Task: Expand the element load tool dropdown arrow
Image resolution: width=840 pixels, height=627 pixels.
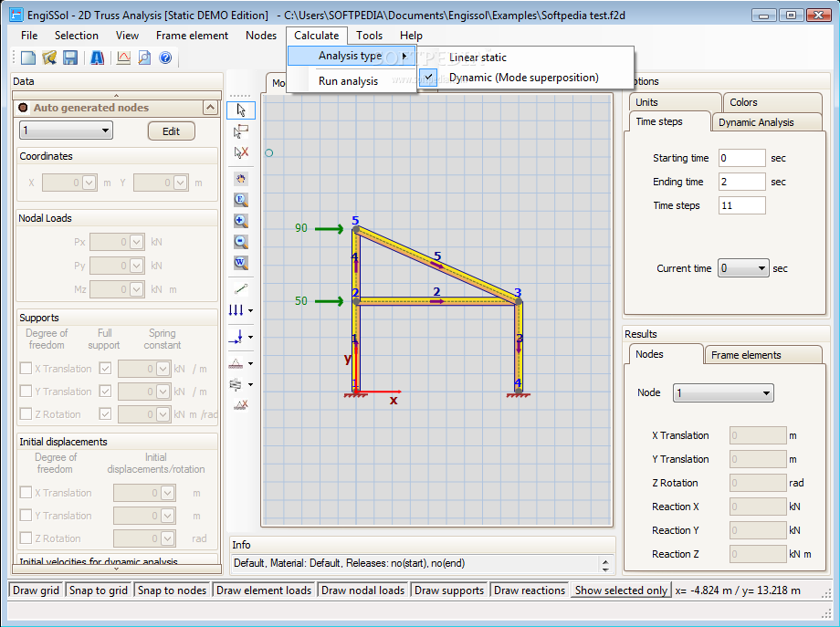Action: pos(250,310)
